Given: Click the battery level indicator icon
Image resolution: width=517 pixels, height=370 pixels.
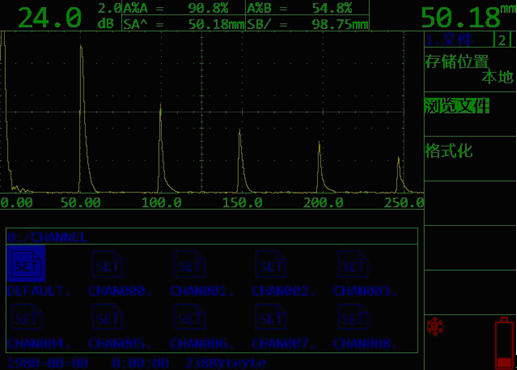Looking at the screenshot, I should [x=504, y=343].
